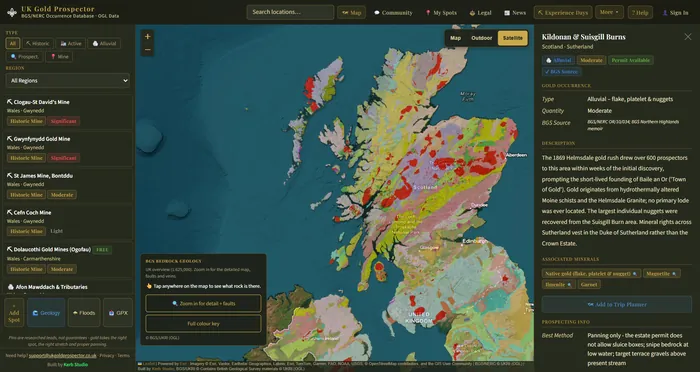Screen dimensions: 700x372
Task: Email support@ukgoldprospector.co.uk link
Action: pos(62,355)
